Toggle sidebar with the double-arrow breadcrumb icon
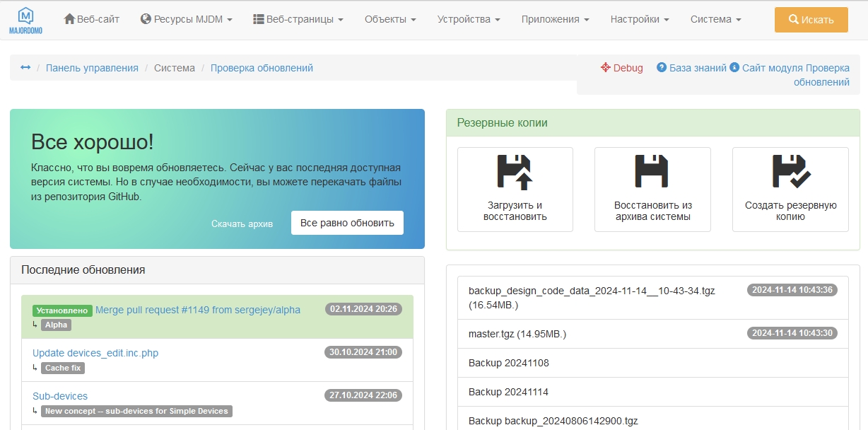The width and height of the screenshot is (868, 430). (x=25, y=68)
